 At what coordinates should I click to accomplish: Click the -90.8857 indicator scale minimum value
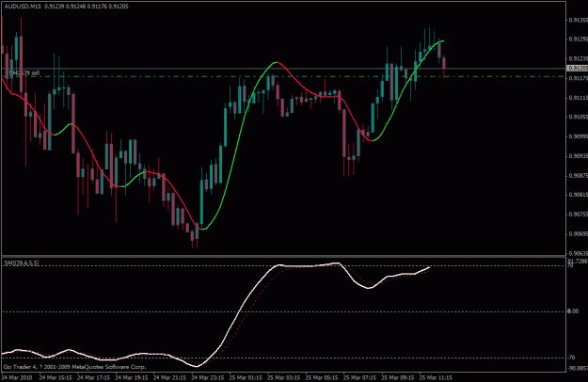tap(578, 368)
